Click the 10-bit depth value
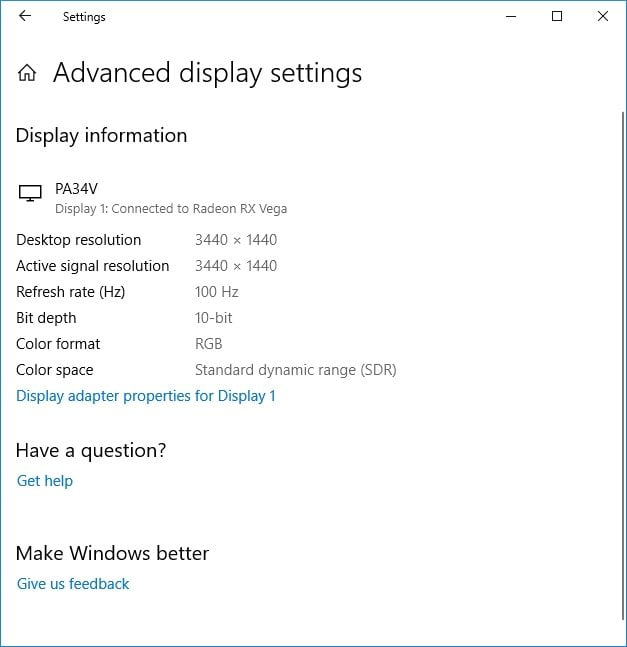 click(x=213, y=318)
